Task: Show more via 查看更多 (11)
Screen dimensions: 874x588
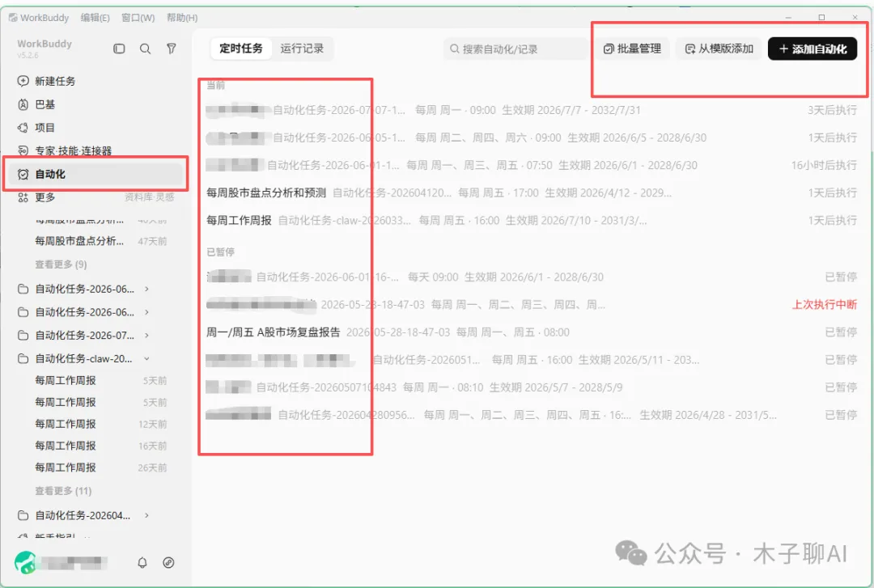Action: (63, 490)
